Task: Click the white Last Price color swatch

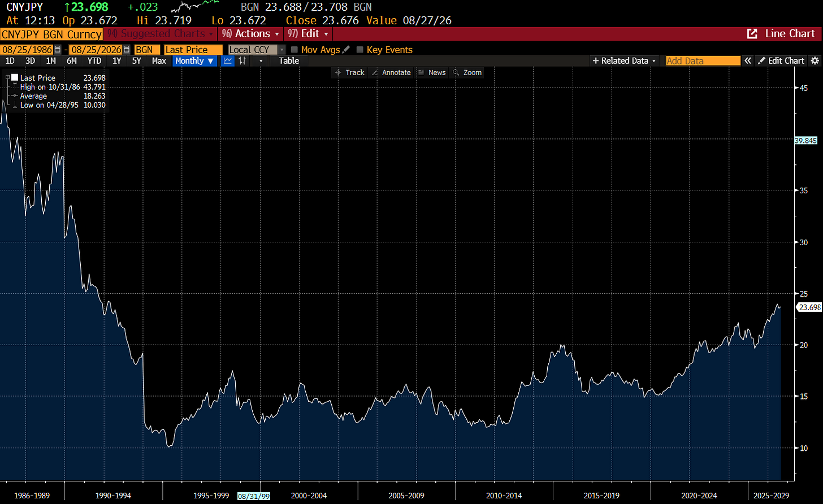Action: (x=15, y=78)
